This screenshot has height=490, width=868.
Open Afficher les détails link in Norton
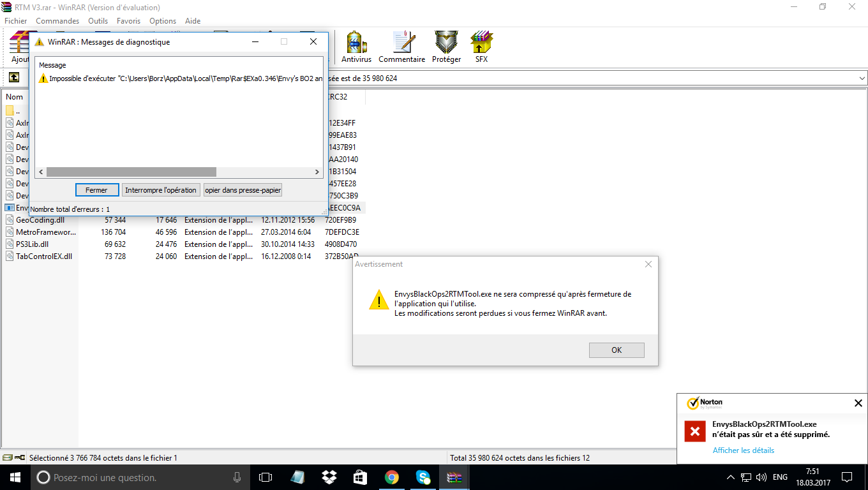744,450
